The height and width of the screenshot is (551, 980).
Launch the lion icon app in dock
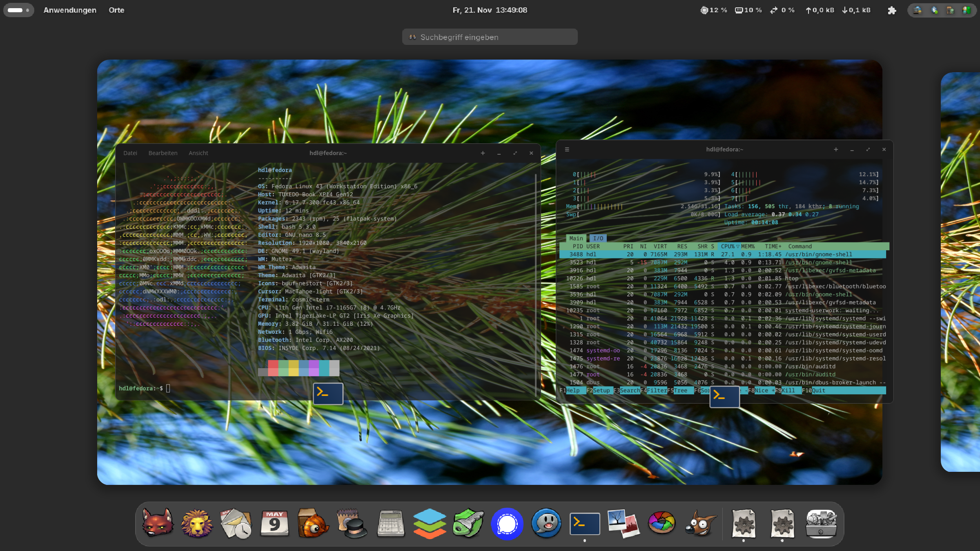197,523
